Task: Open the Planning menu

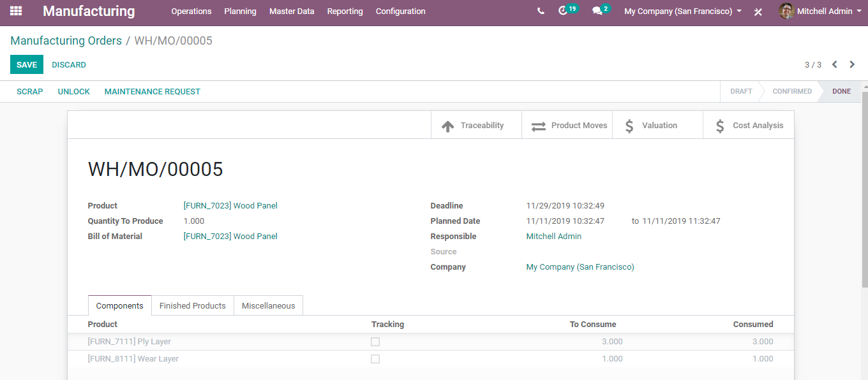Action: pos(240,11)
